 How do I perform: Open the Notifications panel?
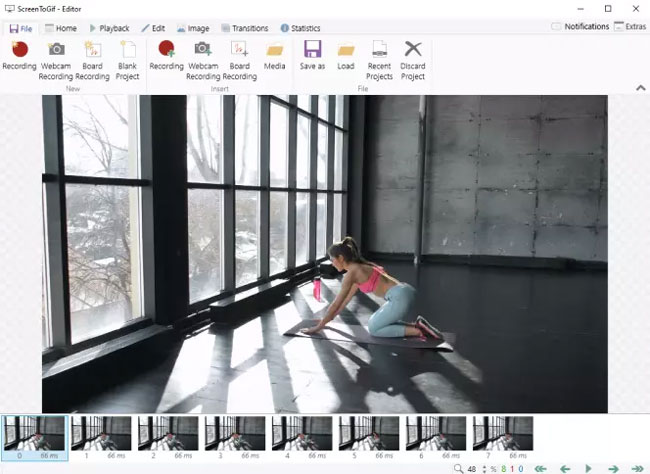tap(580, 27)
